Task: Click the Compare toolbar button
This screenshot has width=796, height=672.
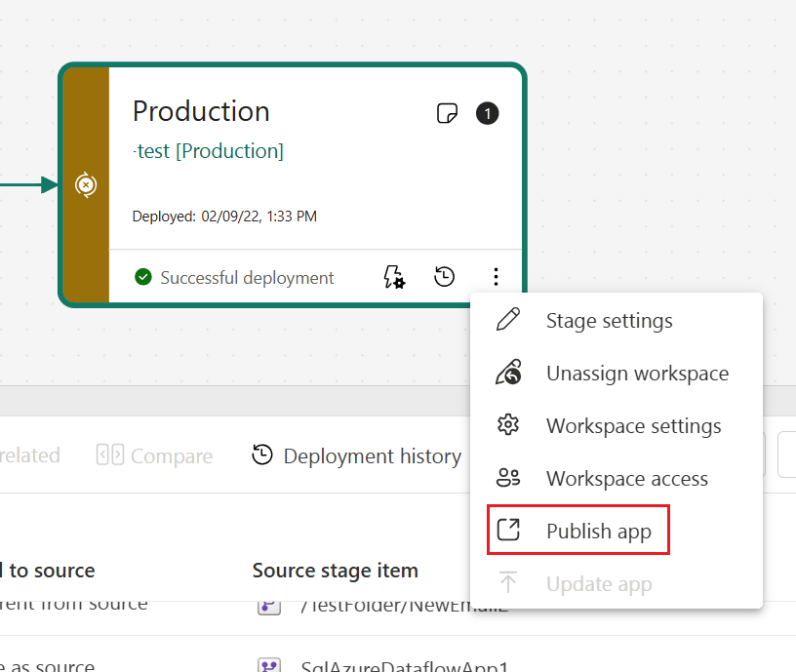Action: (154, 455)
